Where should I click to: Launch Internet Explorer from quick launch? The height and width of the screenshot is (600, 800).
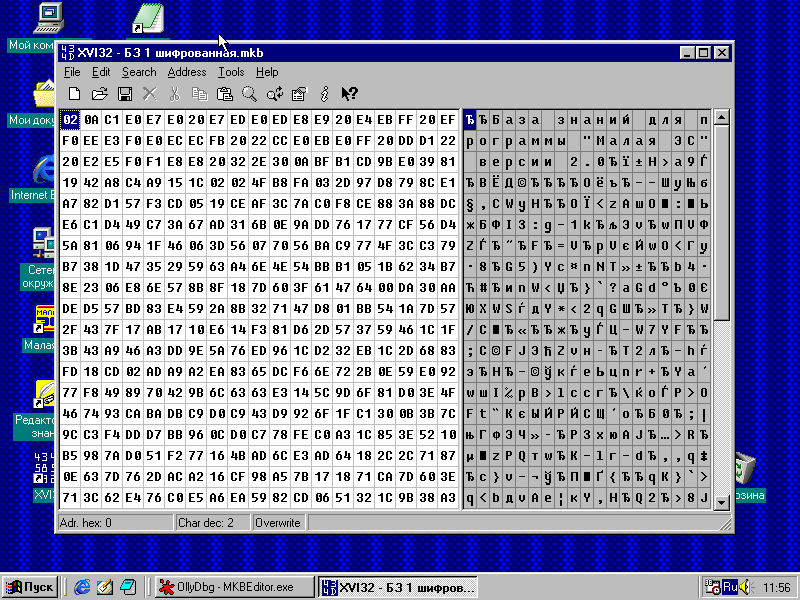[82, 587]
